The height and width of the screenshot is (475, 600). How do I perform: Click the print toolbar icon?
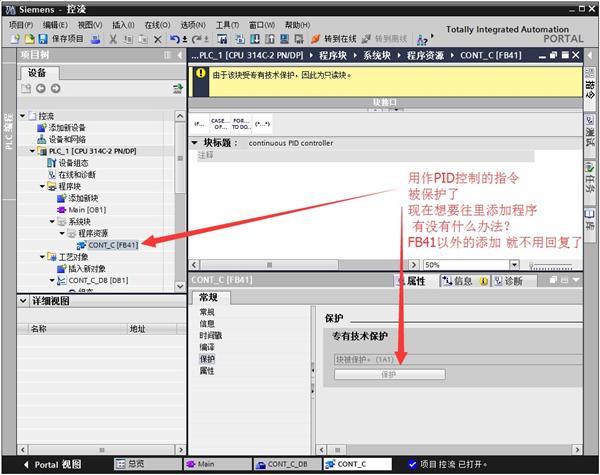pos(96,39)
